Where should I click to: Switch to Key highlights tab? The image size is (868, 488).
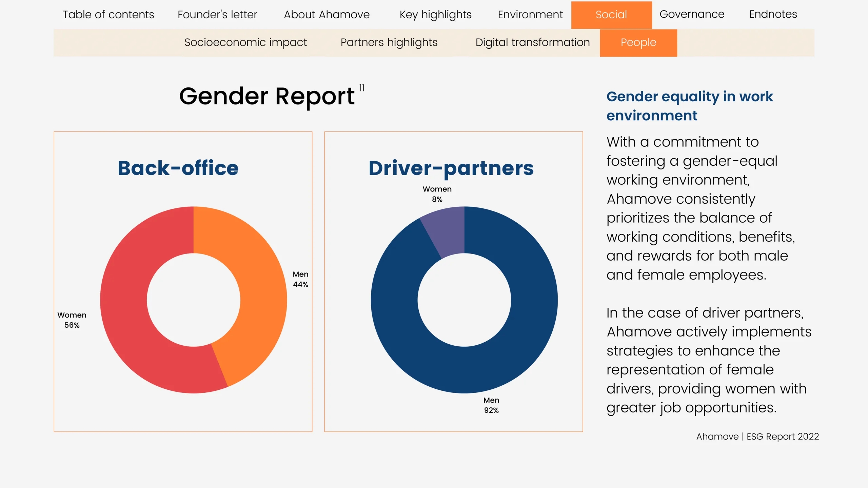point(435,15)
